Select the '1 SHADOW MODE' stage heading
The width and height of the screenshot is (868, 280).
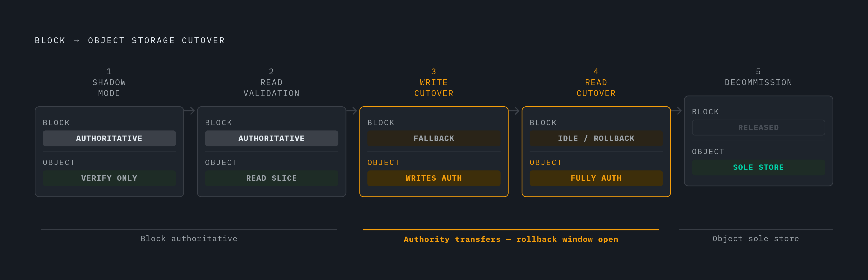pos(109,82)
